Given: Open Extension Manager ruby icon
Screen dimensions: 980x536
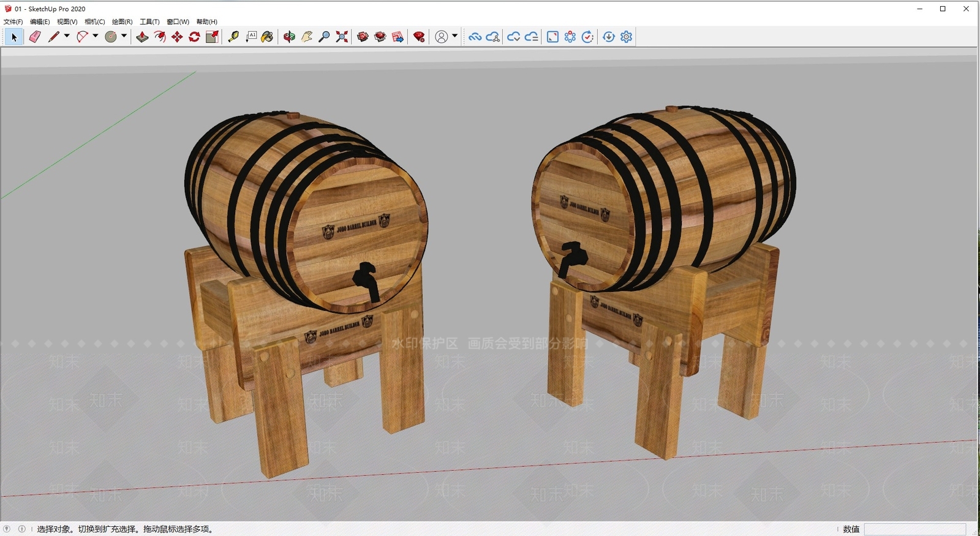Looking at the screenshot, I should click(419, 37).
